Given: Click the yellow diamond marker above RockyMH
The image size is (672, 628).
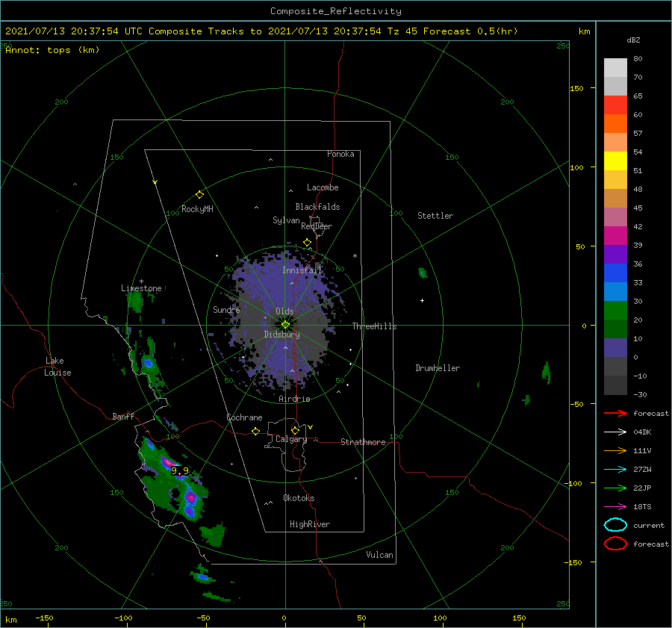Looking at the screenshot, I should (x=199, y=195).
